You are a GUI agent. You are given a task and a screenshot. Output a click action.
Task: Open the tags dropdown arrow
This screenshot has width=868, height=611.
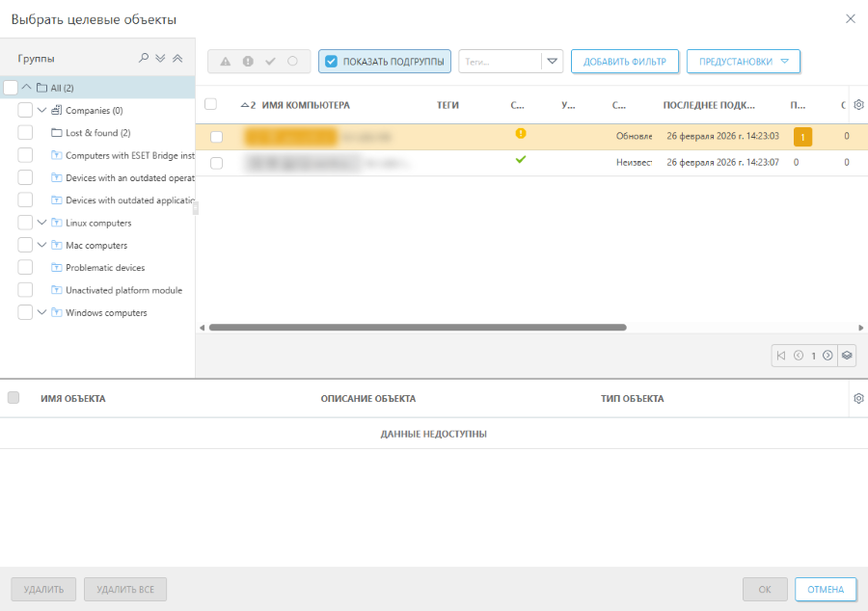coord(552,62)
